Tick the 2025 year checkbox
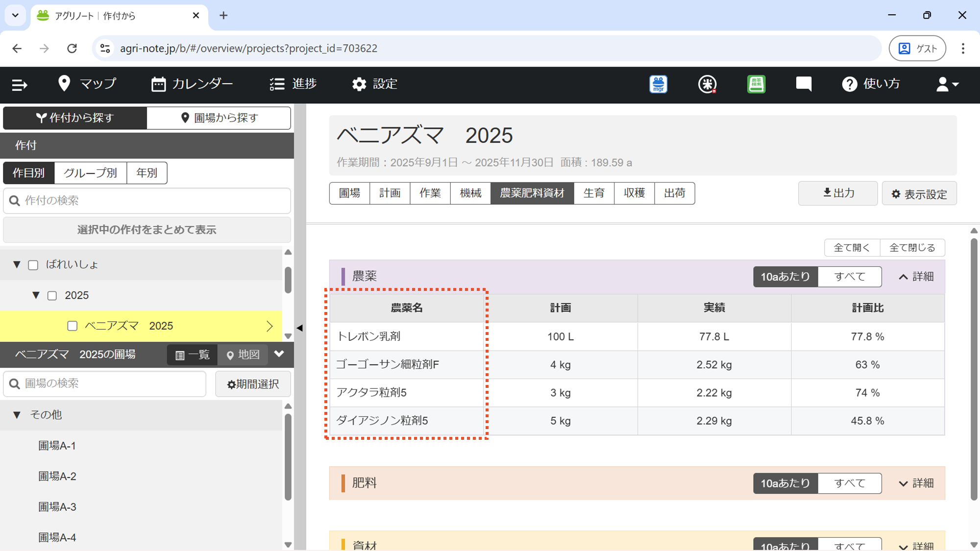Screen dimensions: 980x551 52,296
